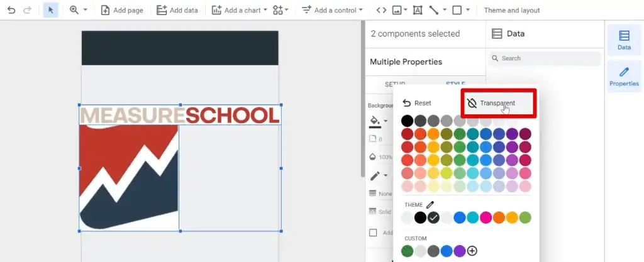Screen dimensions: 644x262
Task: Click the Add page button
Action: pos(122,10)
